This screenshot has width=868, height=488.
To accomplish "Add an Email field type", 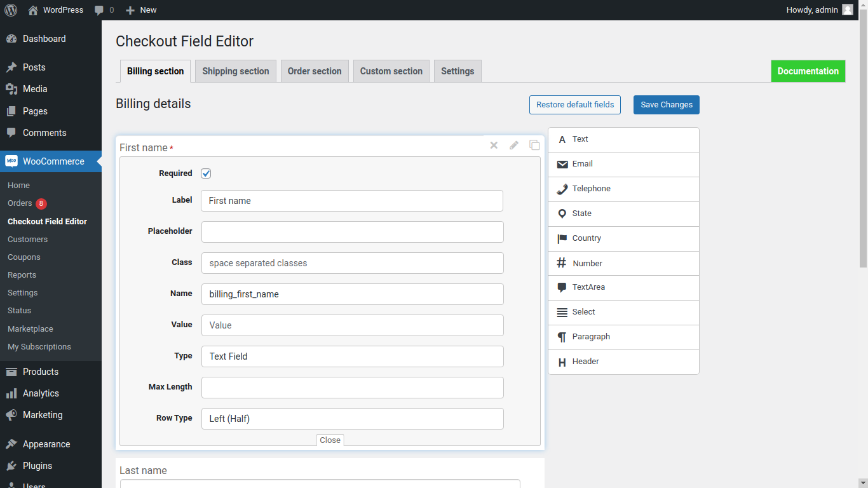I will [623, 165].
